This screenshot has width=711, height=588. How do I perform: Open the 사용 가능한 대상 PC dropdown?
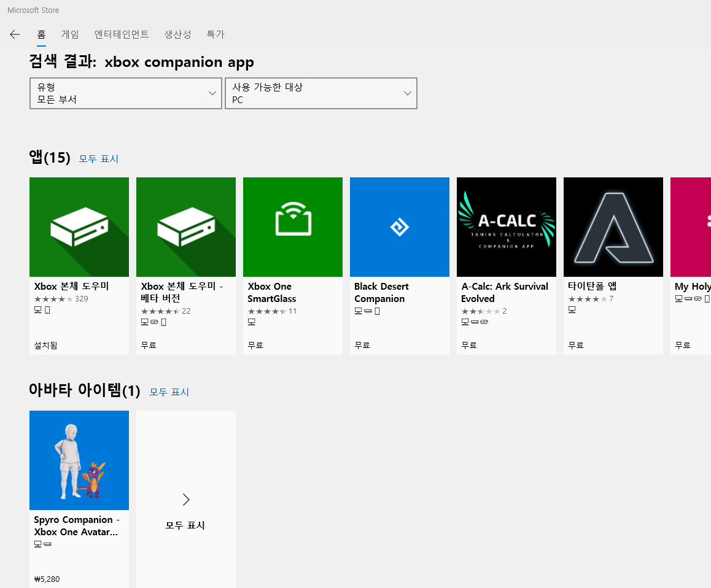coord(321,93)
